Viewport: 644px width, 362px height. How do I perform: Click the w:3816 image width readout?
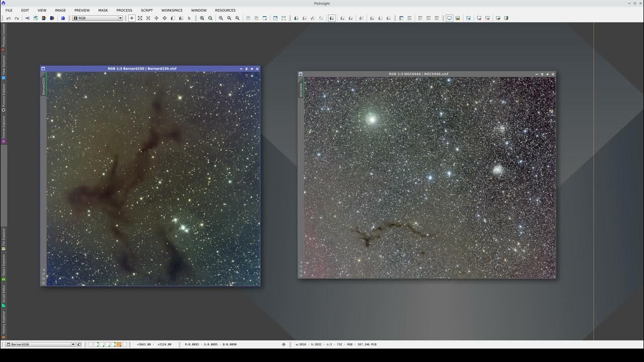301,344
